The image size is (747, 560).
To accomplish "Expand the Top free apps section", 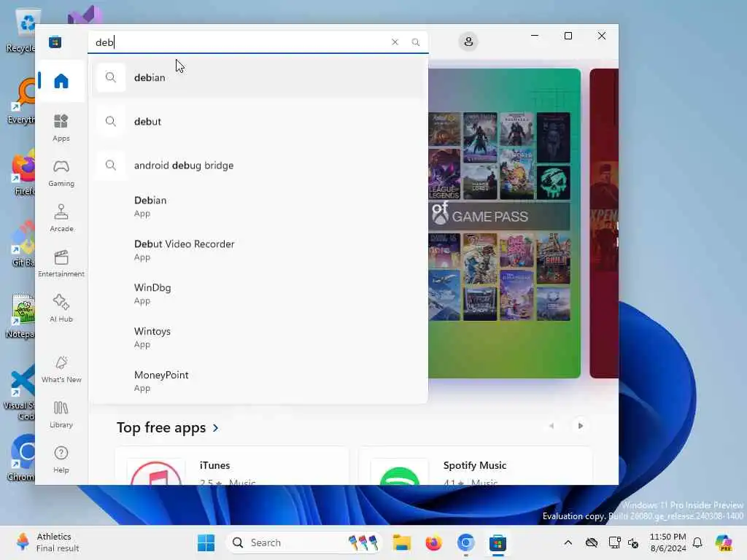I will [x=168, y=427].
